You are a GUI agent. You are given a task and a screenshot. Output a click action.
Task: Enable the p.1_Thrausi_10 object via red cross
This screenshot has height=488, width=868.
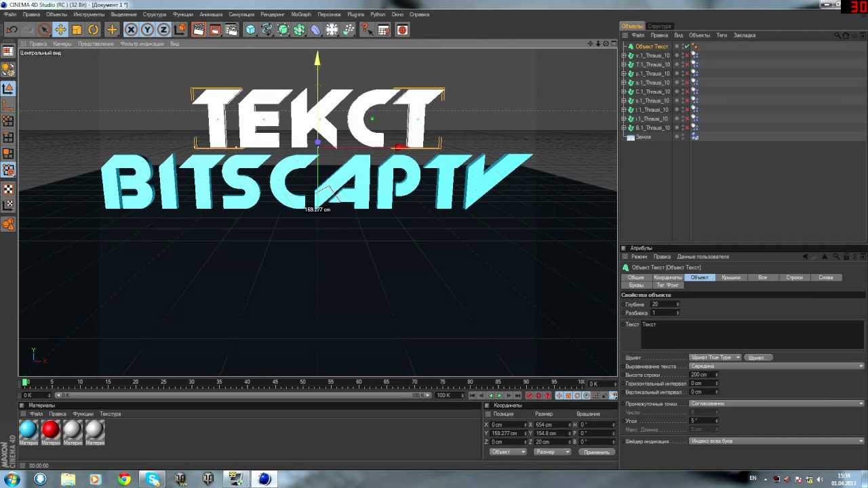click(x=687, y=73)
